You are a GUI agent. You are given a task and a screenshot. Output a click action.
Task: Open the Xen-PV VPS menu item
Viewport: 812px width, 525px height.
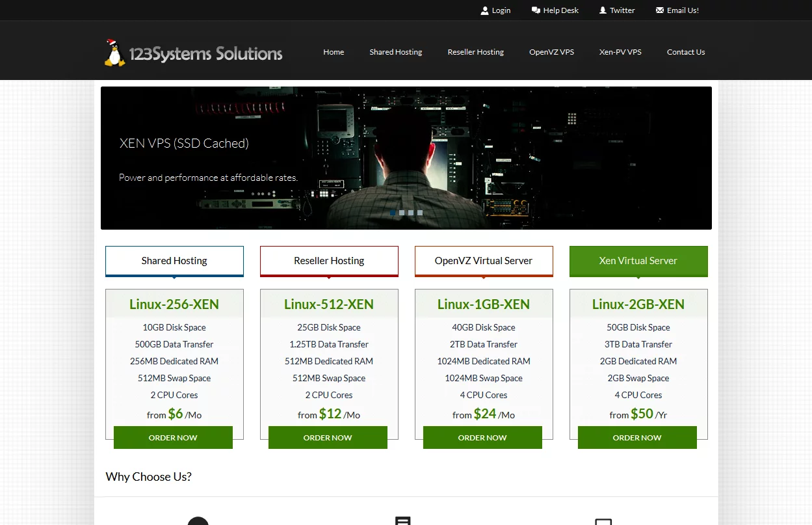(x=620, y=52)
